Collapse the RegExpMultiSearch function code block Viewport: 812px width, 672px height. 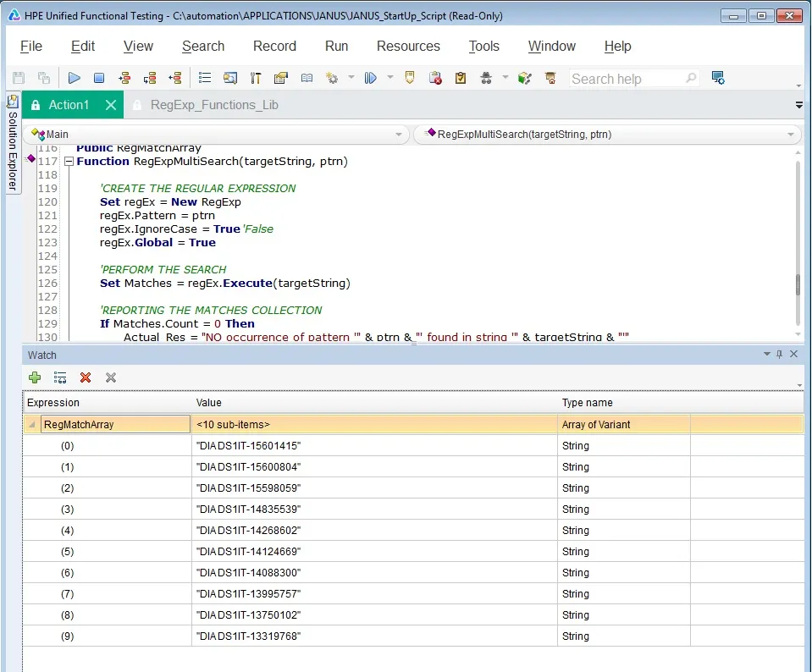point(69,162)
